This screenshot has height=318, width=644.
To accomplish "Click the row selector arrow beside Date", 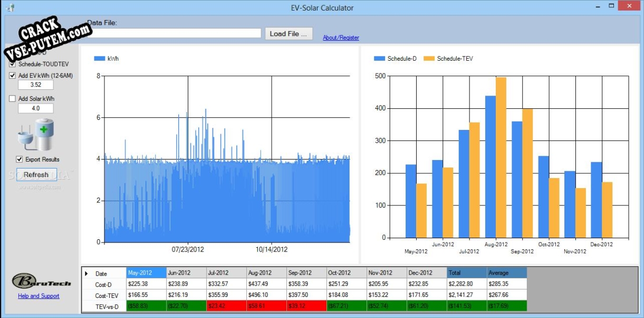I will 86,273.
